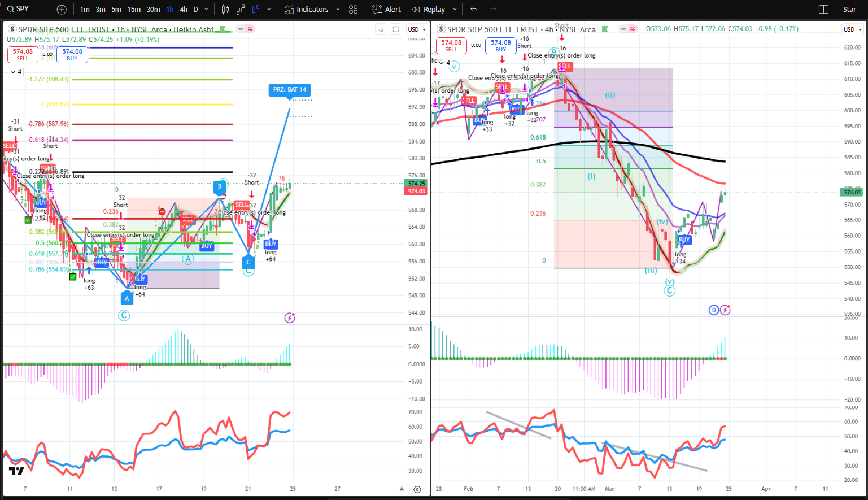
Task: Click the blue D dividend icon on the 4h chart
Action: pyautogui.click(x=714, y=310)
